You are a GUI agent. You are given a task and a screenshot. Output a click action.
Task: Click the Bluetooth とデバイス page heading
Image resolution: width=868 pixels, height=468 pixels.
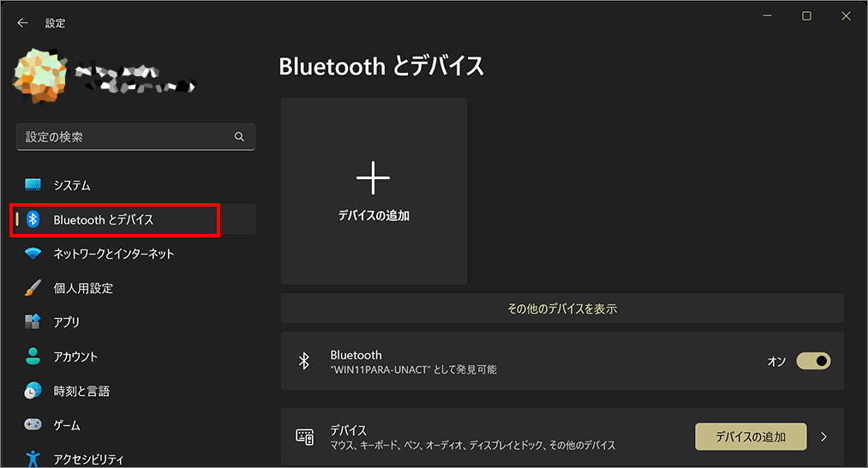pos(381,66)
